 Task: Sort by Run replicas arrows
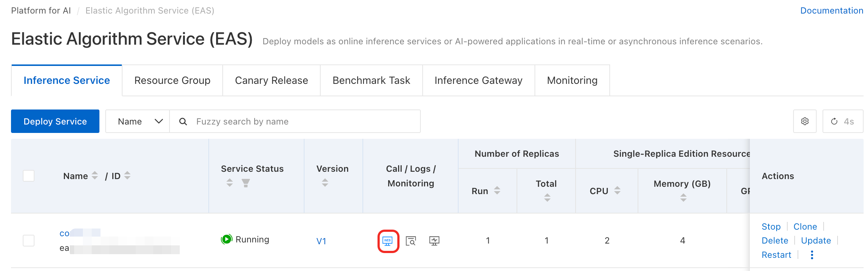(497, 190)
